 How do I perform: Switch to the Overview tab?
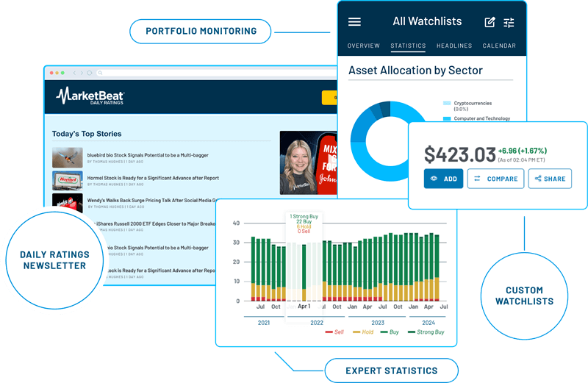(x=363, y=46)
